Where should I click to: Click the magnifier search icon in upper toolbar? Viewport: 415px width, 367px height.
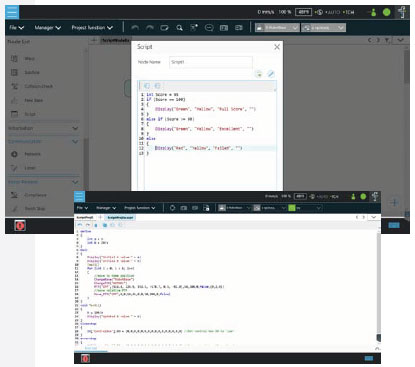click(179, 28)
